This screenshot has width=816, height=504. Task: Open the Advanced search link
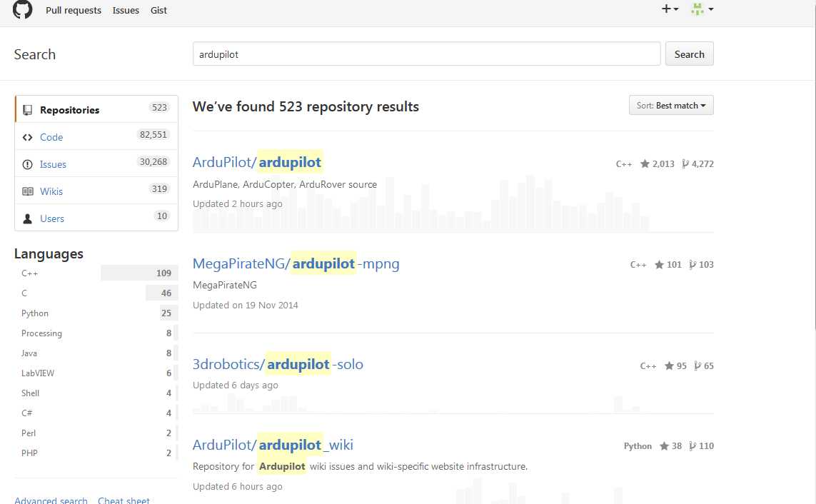coord(51,500)
